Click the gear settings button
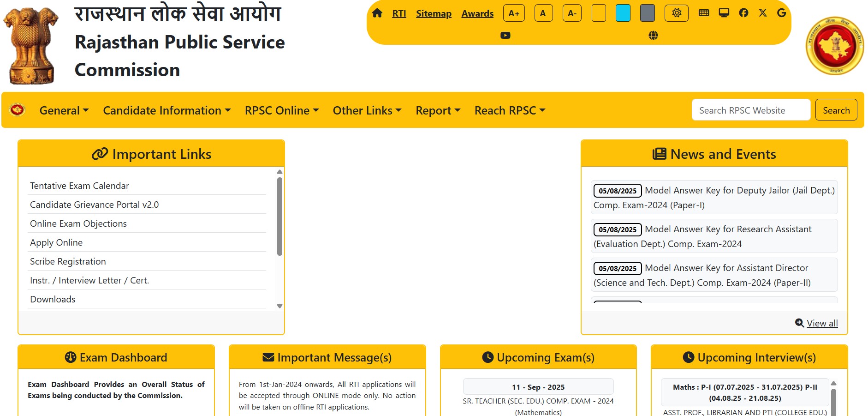The height and width of the screenshot is (416, 868). pyautogui.click(x=677, y=13)
